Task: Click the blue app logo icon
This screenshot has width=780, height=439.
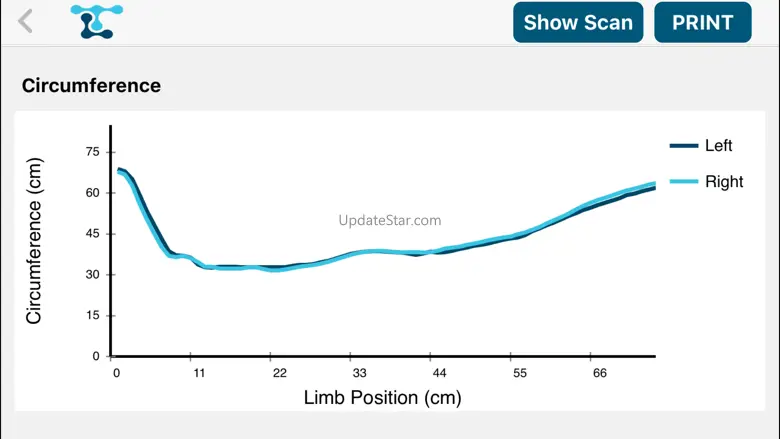Action: (x=97, y=21)
